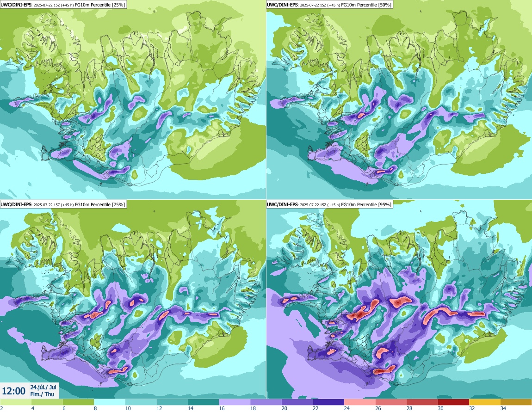The height and width of the screenshot is (412, 532).
Task: Select the legend color between 30 and 32
Action: (454, 402)
